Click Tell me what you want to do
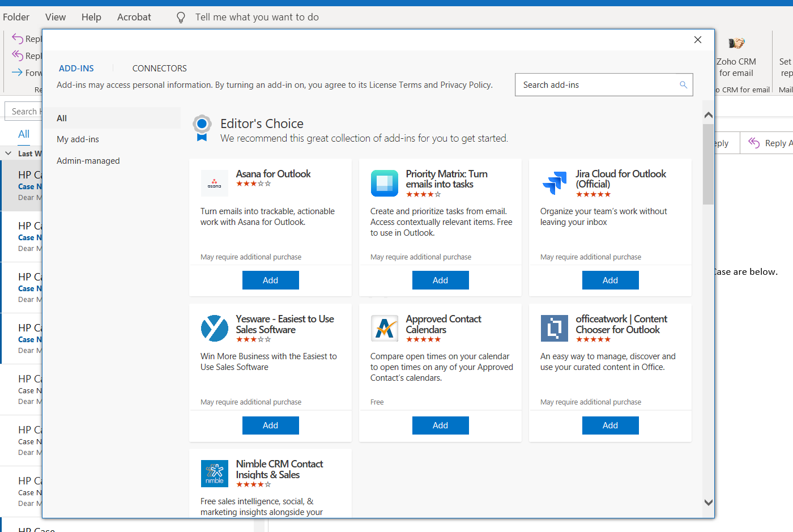The width and height of the screenshot is (793, 532). click(257, 17)
